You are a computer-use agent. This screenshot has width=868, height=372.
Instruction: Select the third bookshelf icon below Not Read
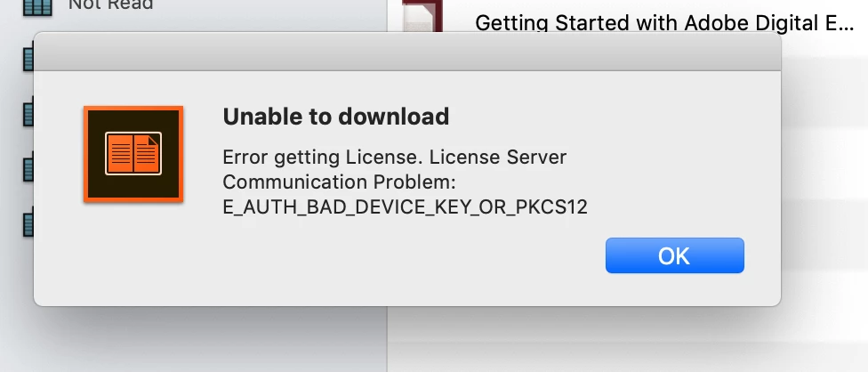point(28,167)
